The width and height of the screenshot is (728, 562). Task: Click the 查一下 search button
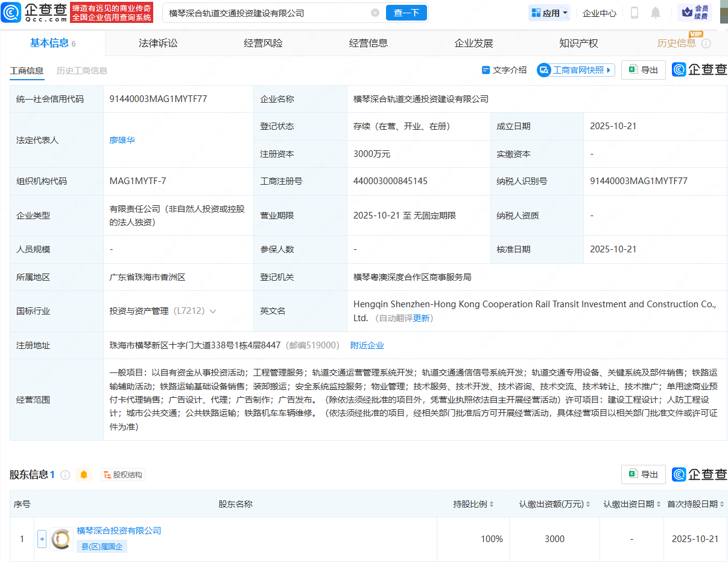(x=406, y=13)
